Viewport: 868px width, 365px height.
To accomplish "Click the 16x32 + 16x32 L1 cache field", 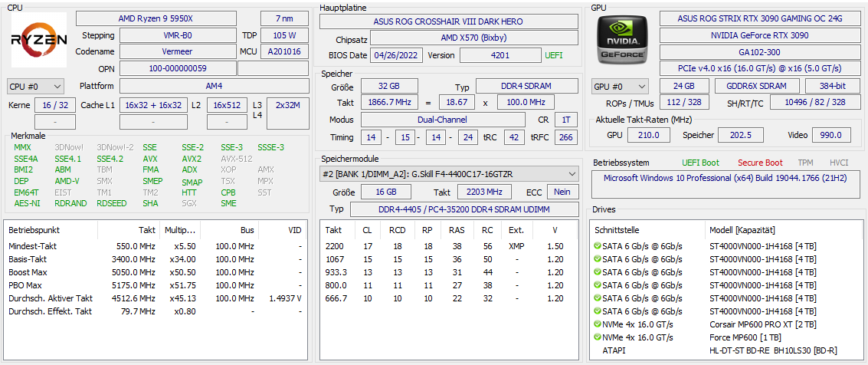I will click(x=153, y=105).
